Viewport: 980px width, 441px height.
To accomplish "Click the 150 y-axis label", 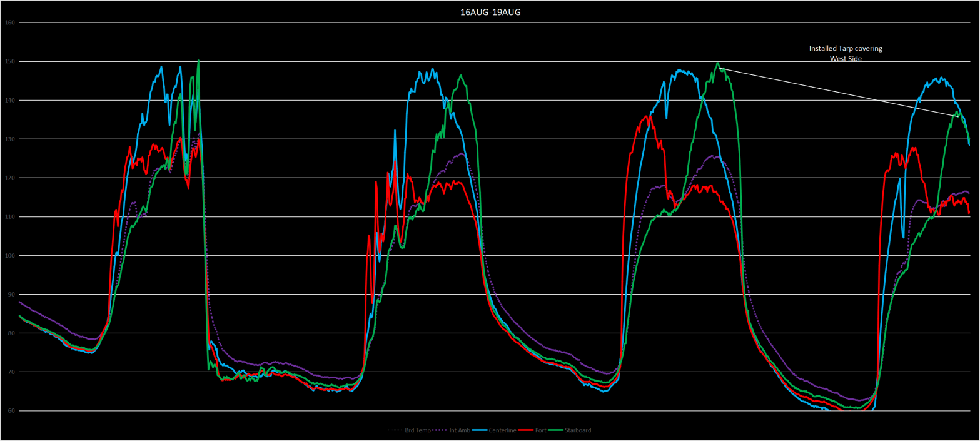I will [9, 61].
